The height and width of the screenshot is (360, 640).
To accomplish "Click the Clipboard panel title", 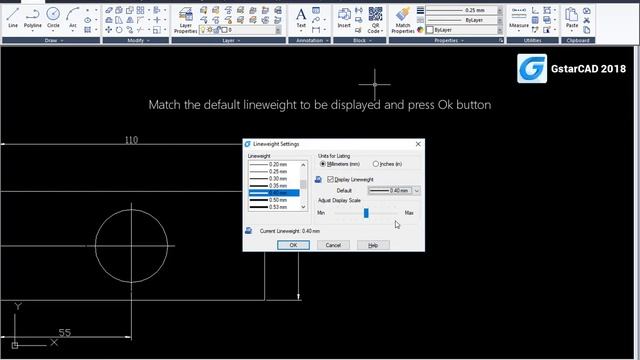I will (x=578, y=40).
